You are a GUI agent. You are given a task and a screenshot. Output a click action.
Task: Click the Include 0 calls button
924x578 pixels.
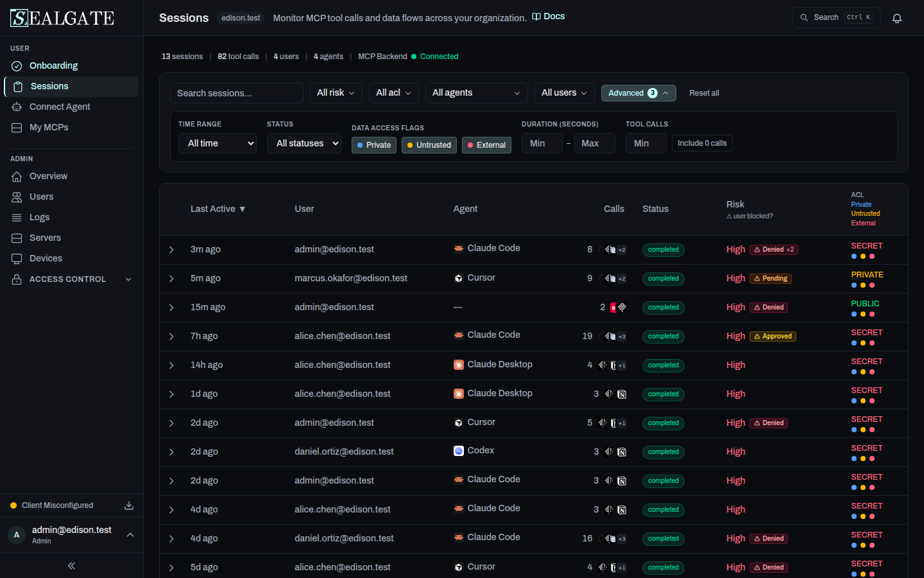(x=702, y=143)
